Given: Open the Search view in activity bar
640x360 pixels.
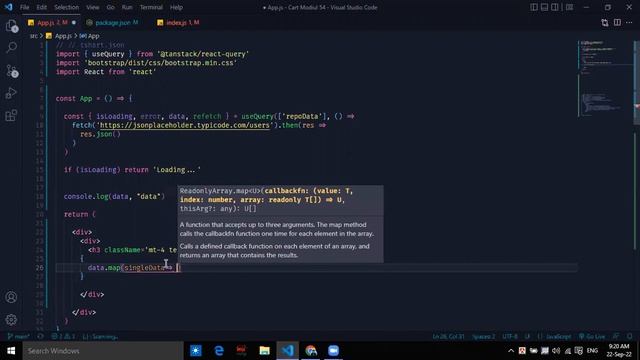Looking at the screenshot, I should point(11,48).
